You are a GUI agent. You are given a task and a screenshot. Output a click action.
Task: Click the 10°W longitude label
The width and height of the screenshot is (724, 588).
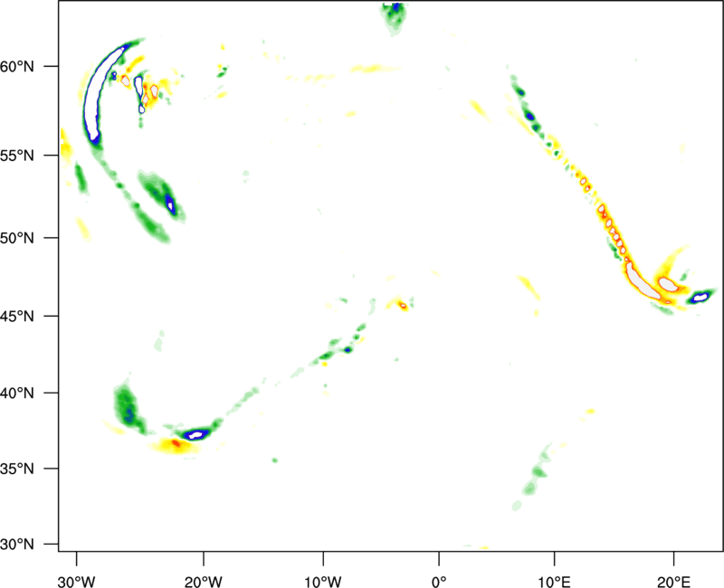point(323,581)
